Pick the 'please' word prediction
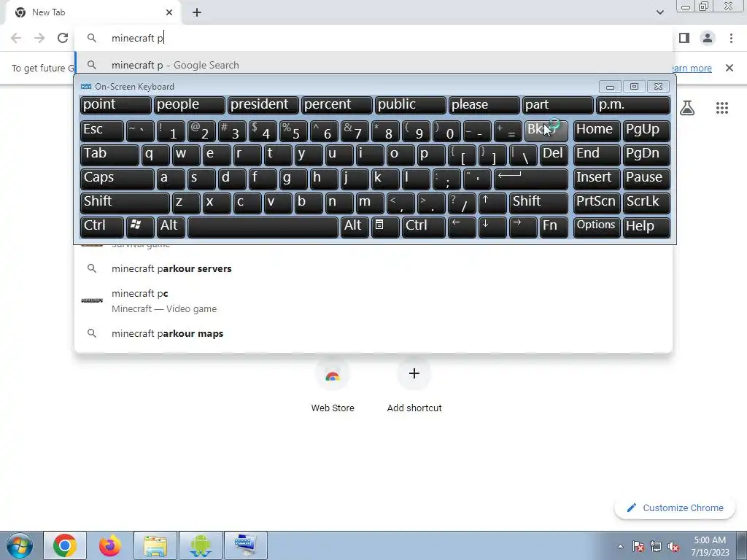The image size is (747, 560). (x=484, y=105)
